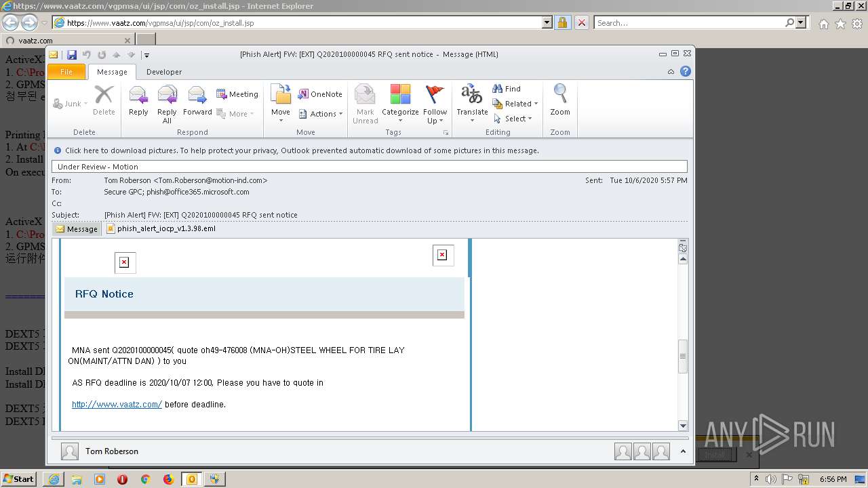
Task: Minimize the ribbon with the caret arrow
Action: [671, 71]
